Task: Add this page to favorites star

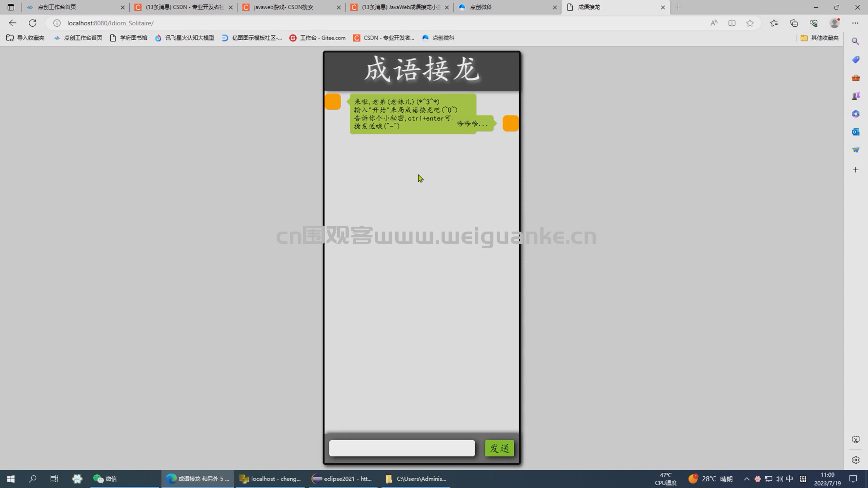Action: 750,23
